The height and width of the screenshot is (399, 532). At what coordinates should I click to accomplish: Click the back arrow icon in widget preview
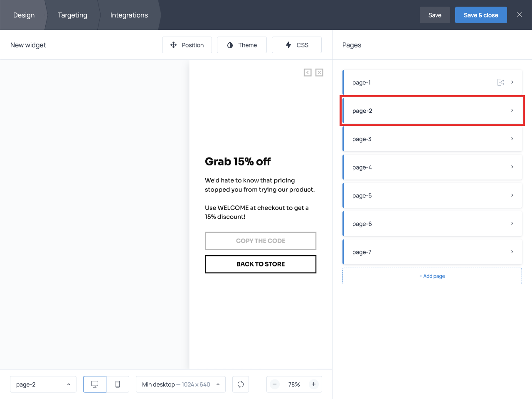308,72
